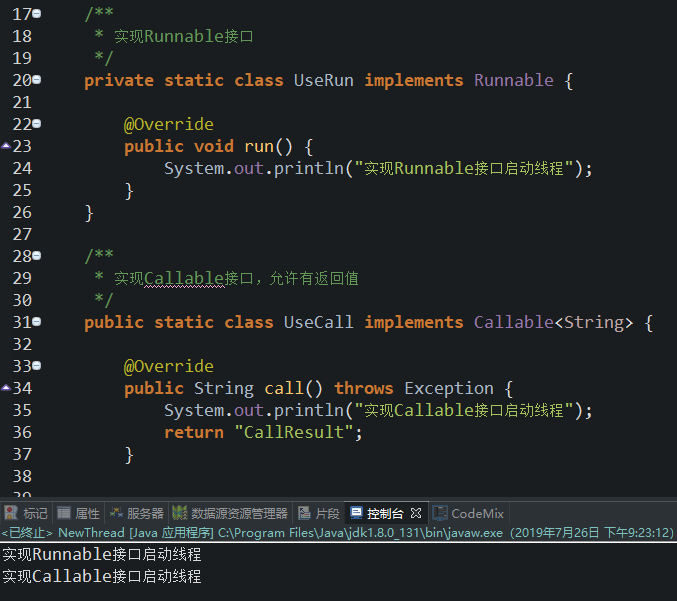Click the override marker triangle at line 23

pos(6,146)
